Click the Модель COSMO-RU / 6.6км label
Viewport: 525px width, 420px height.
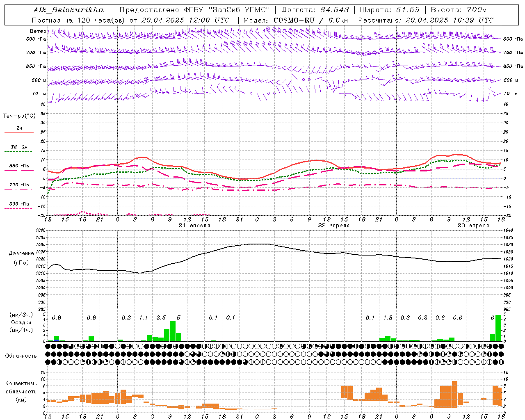(x=295, y=20)
